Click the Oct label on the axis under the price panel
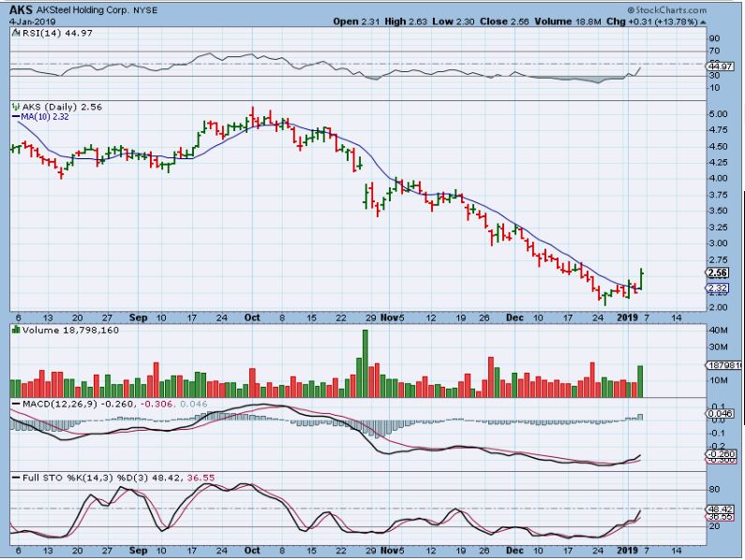Screen dimensions: 745x560 click(252, 317)
